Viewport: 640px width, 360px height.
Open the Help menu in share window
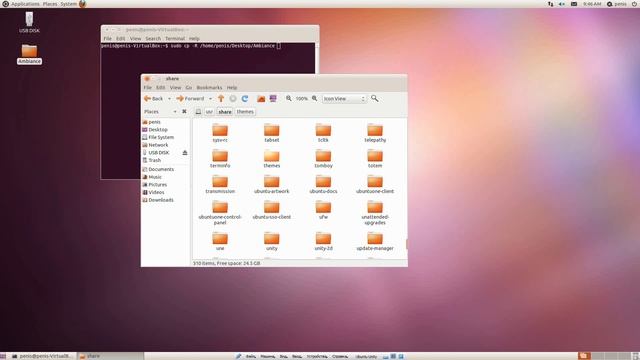click(x=232, y=88)
